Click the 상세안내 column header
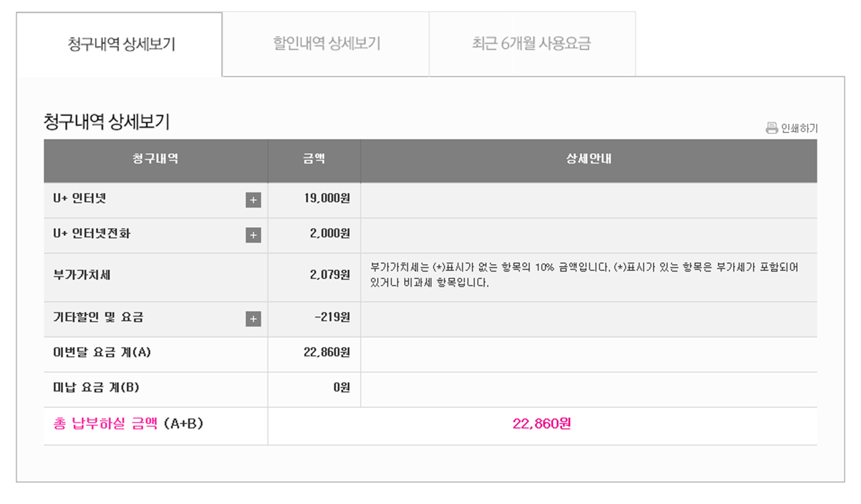This screenshot has height=504, width=861. [x=589, y=159]
